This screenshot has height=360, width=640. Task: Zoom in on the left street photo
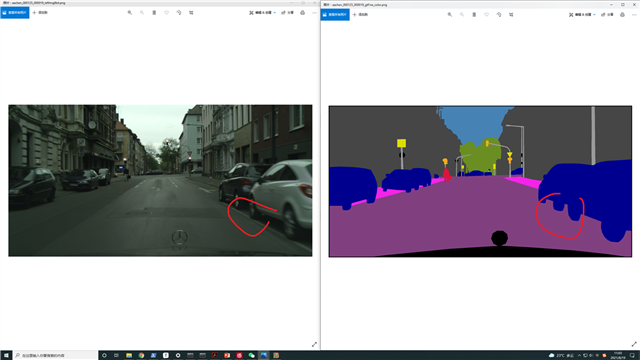click(x=130, y=13)
